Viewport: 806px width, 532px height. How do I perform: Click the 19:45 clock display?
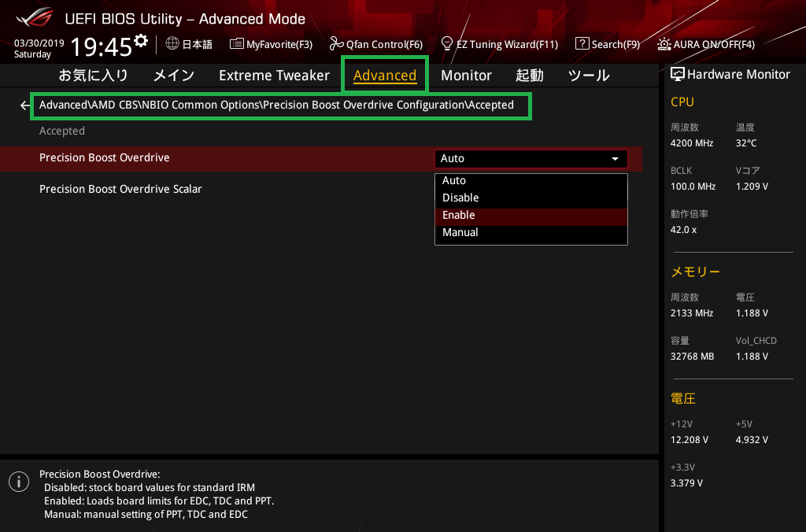(102, 46)
